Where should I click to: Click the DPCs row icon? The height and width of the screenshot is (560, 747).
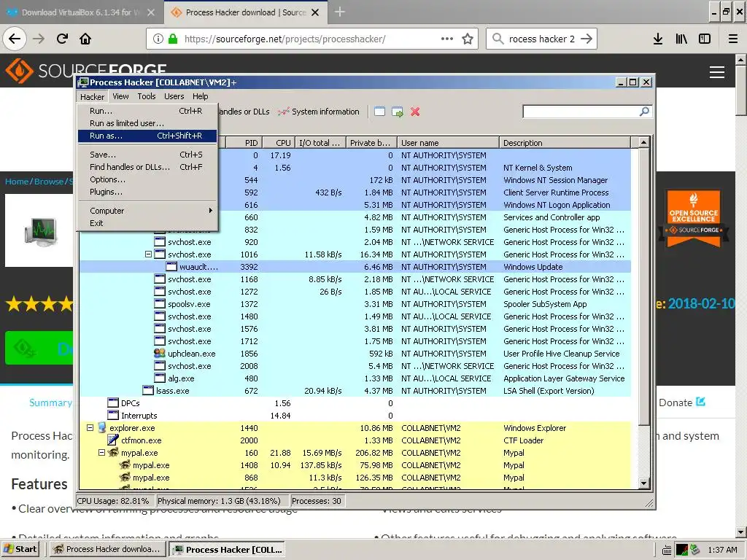(x=113, y=402)
